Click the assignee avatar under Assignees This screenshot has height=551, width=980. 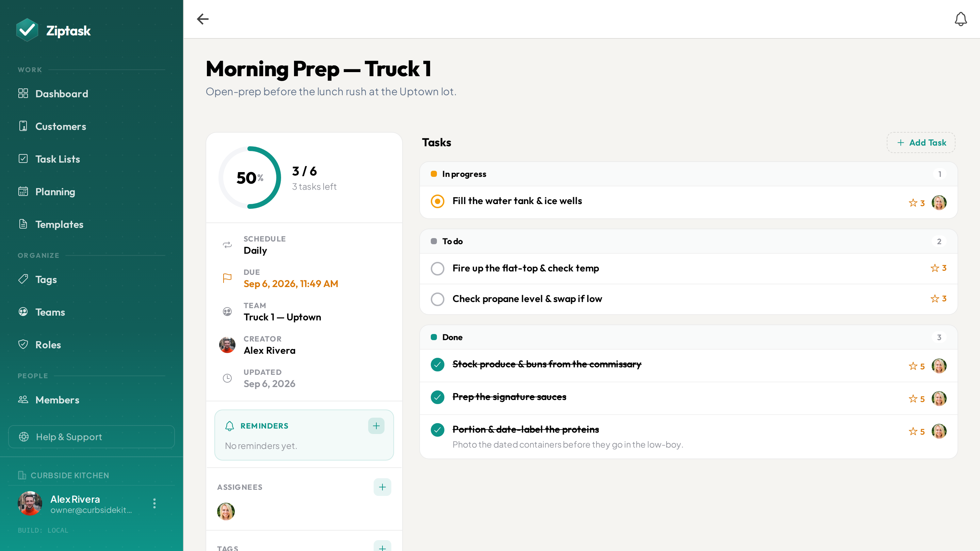pos(226,511)
